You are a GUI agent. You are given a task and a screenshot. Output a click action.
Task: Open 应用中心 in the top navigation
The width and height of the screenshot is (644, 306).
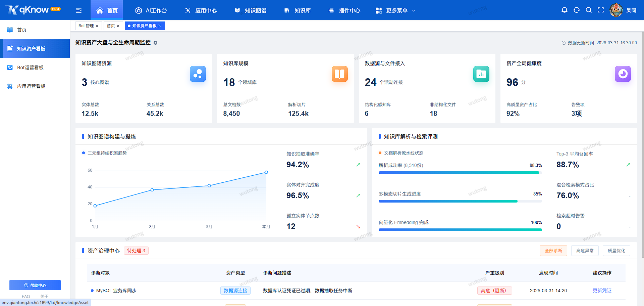(201, 10)
